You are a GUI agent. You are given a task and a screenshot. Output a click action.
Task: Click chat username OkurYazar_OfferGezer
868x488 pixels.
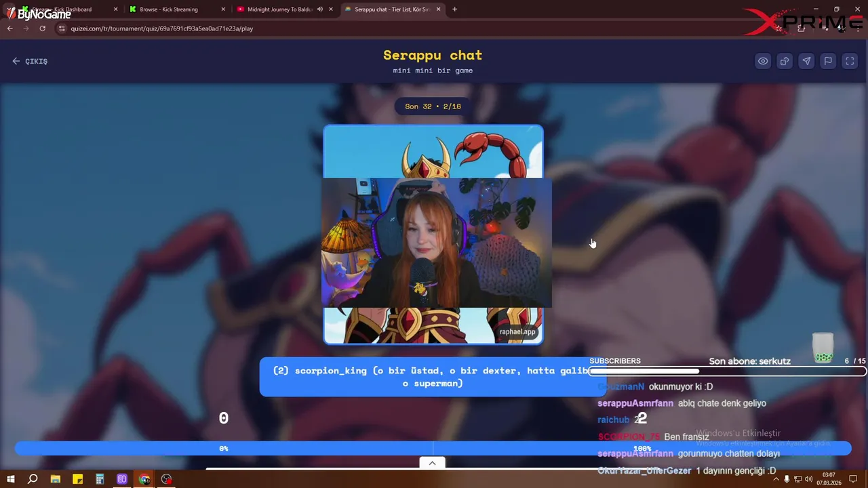pos(644,470)
